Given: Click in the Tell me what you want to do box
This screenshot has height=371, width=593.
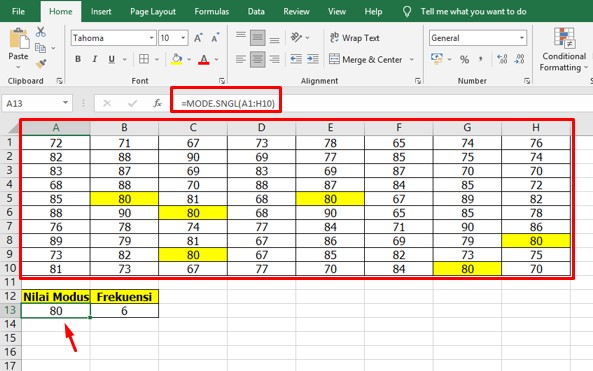Looking at the screenshot, I should point(473,12).
